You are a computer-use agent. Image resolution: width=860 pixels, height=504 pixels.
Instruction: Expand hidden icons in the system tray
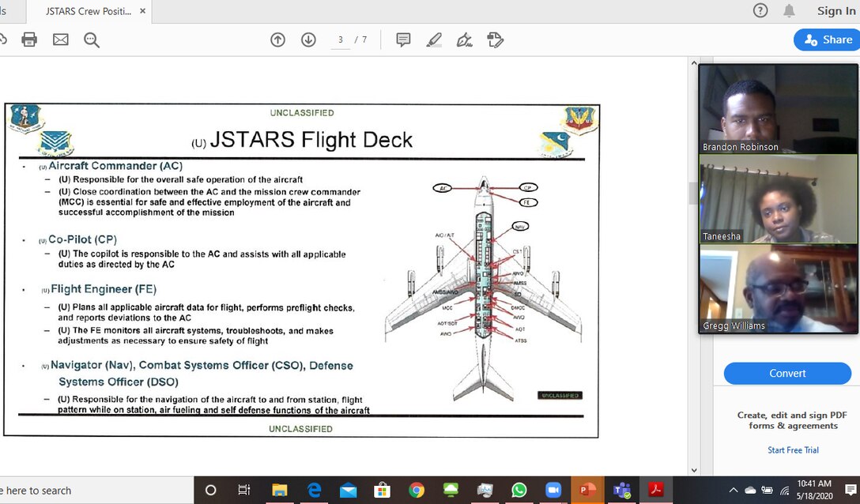click(x=733, y=490)
